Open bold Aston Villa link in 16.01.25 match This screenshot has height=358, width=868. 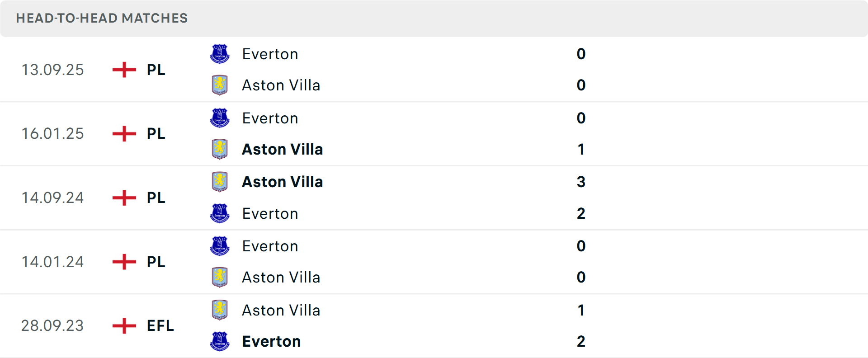coord(282,149)
